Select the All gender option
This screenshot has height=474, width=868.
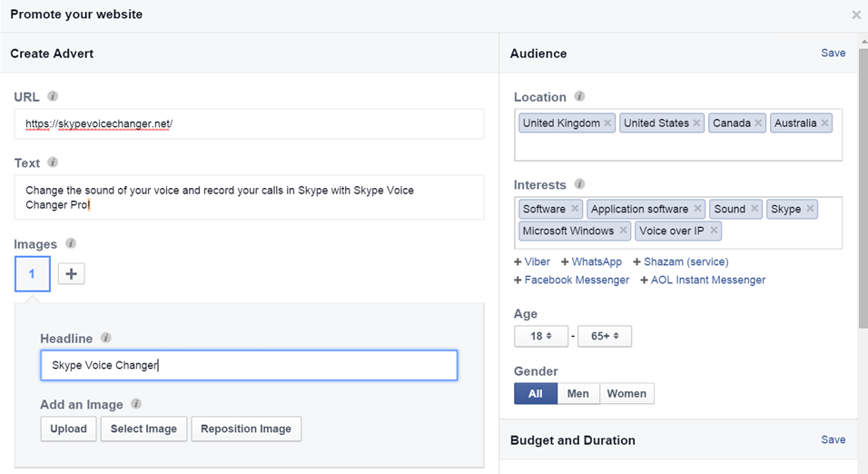(x=535, y=393)
